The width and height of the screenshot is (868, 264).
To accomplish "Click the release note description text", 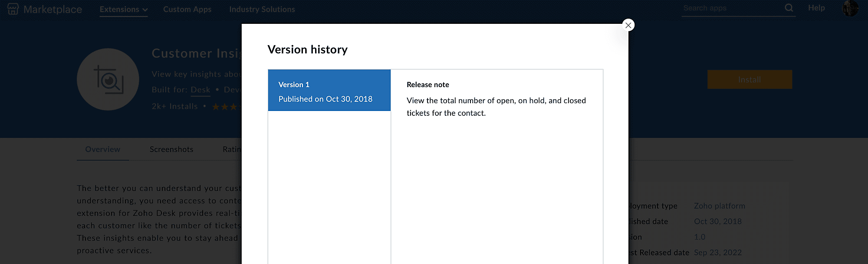I will point(496,107).
